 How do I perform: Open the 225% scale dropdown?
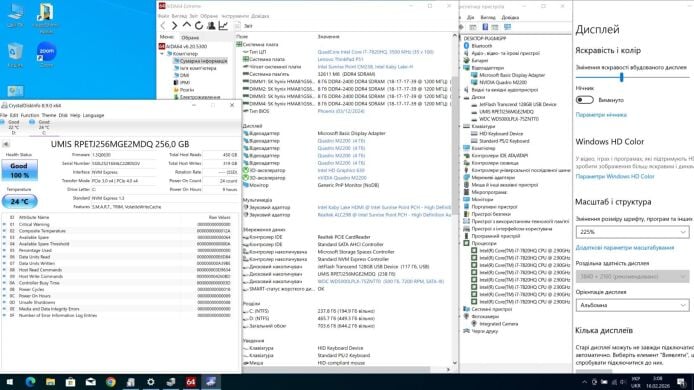click(632, 232)
